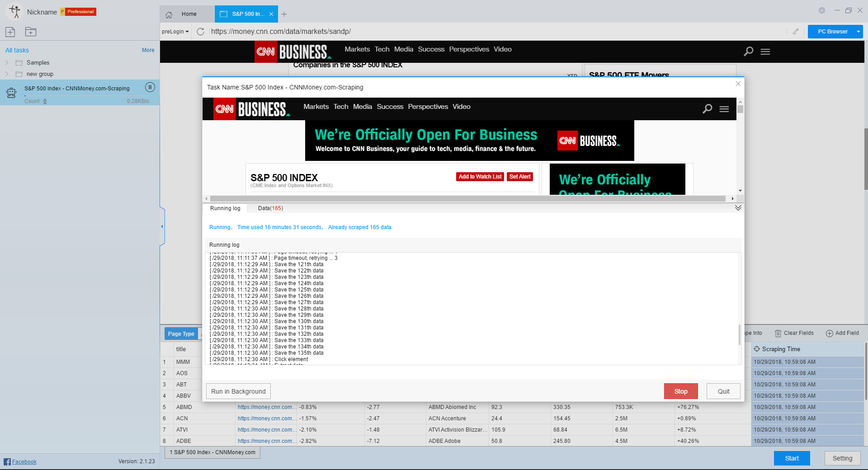Image resolution: width=868 pixels, height=470 pixels.
Task: Collapse the log panel with double chevron
Action: click(738, 208)
